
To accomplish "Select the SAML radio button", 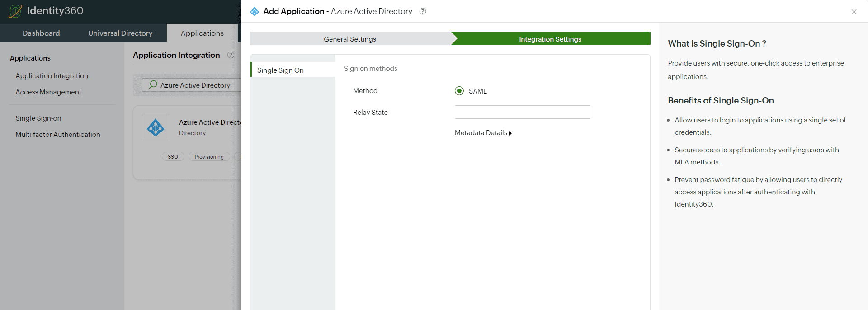I will [459, 91].
